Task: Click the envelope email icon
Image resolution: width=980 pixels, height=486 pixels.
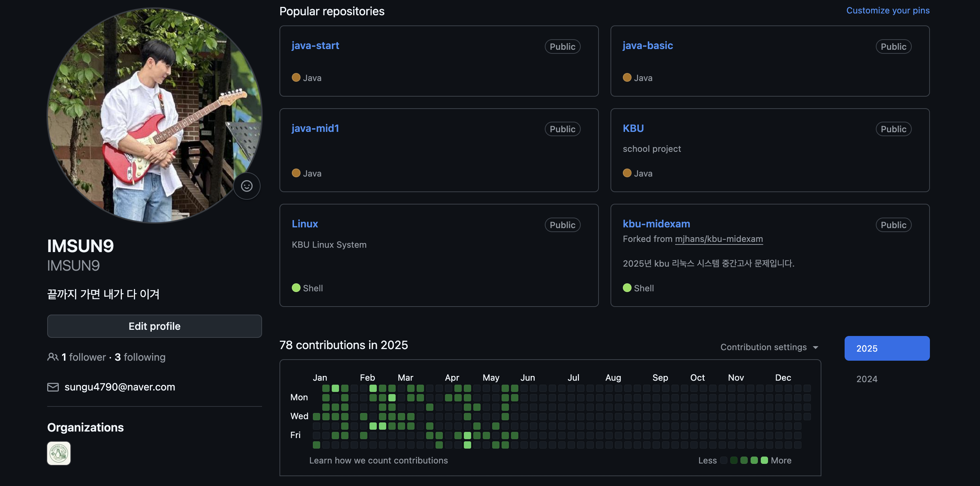Action: pyautogui.click(x=53, y=387)
